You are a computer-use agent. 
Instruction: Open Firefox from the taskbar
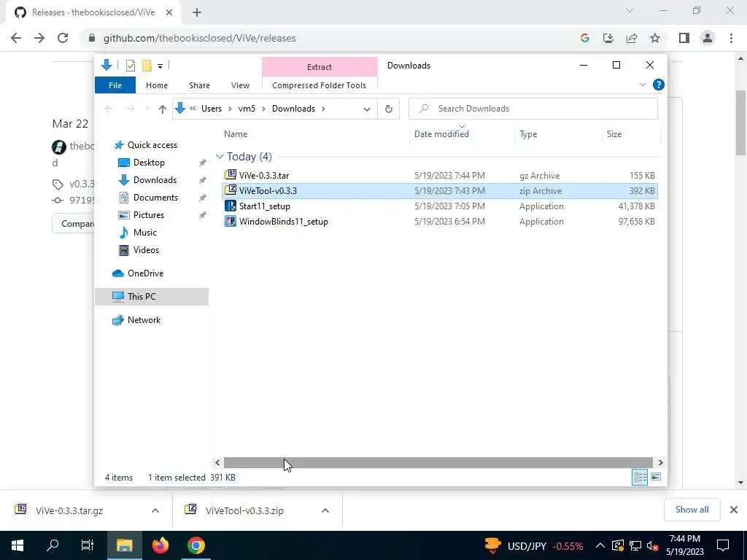(x=160, y=545)
